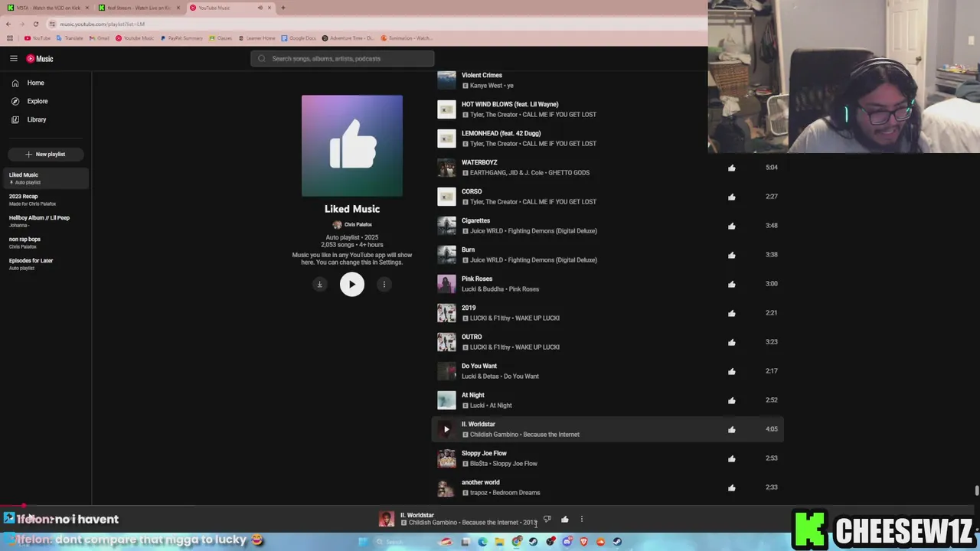Open Episodes for Later playlist
The width and height of the screenshot is (980, 551).
(45, 264)
